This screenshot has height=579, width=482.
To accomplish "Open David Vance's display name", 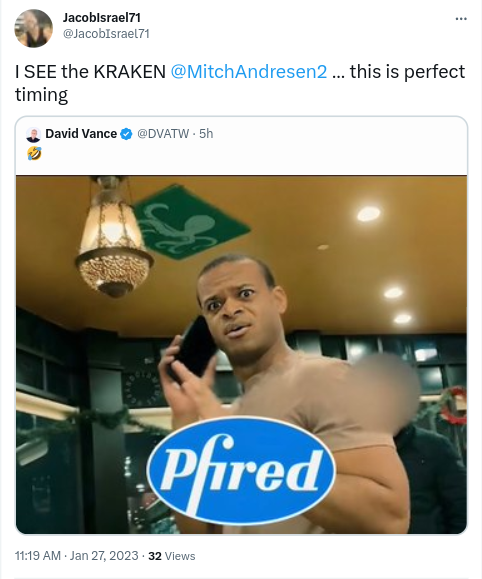I will (x=81, y=134).
